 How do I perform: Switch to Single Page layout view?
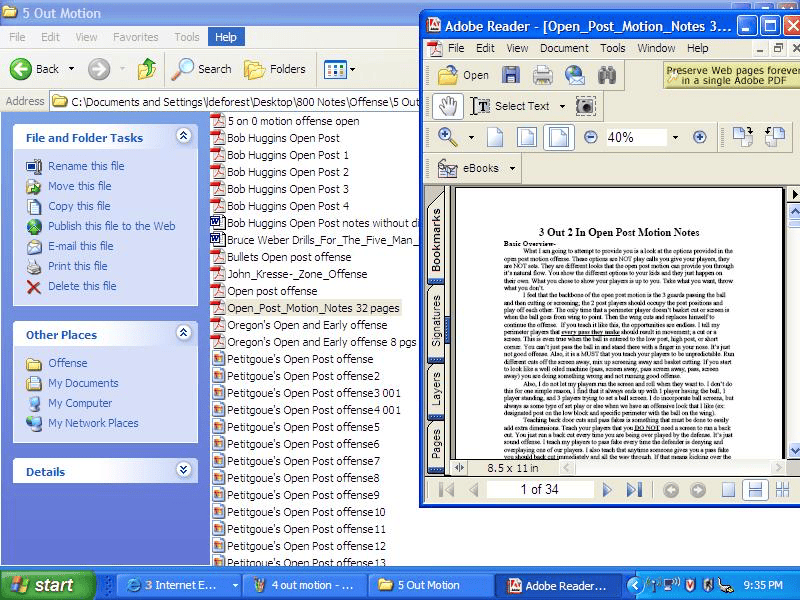pyautogui.click(x=728, y=490)
